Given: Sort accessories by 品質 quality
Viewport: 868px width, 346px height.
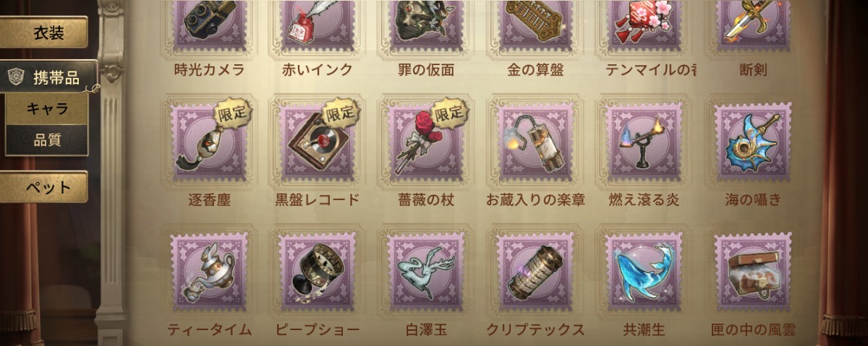Looking at the screenshot, I should click(x=47, y=139).
